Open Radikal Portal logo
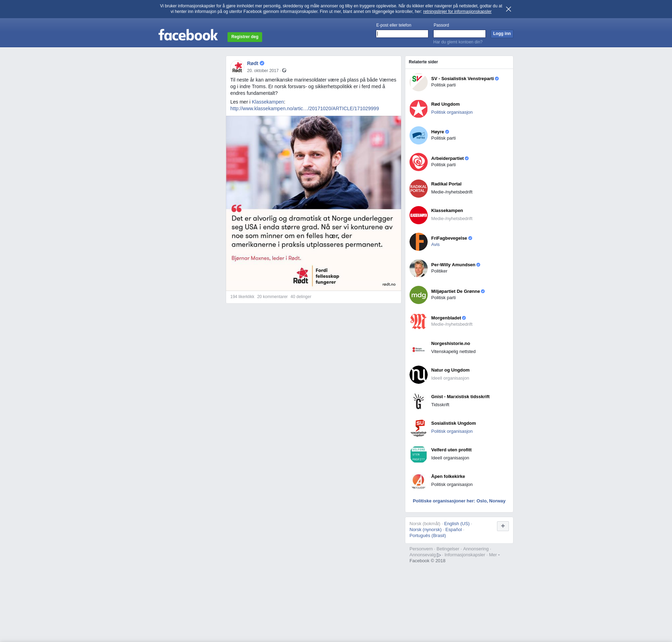672x642 pixels. [419, 189]
